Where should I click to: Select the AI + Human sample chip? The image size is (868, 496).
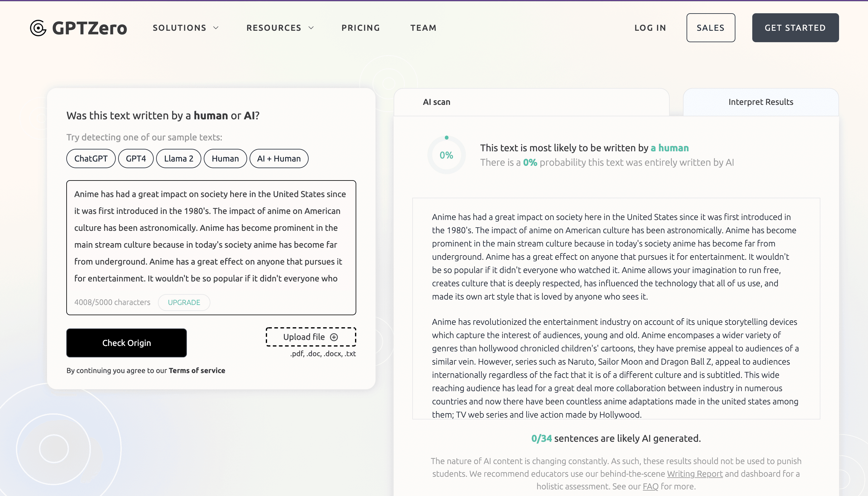click(x=279, y=159)
